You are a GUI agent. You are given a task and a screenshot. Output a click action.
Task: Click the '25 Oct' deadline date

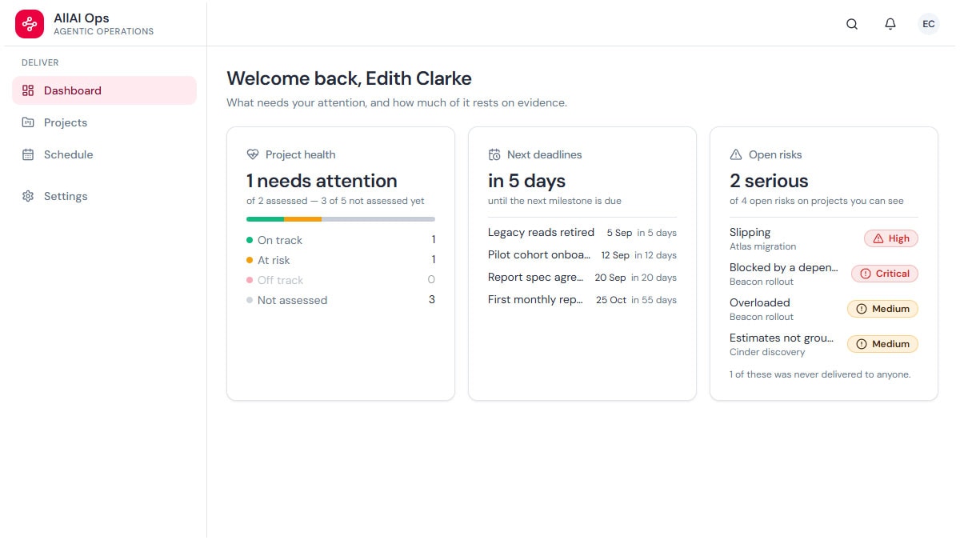pos(611,300)
